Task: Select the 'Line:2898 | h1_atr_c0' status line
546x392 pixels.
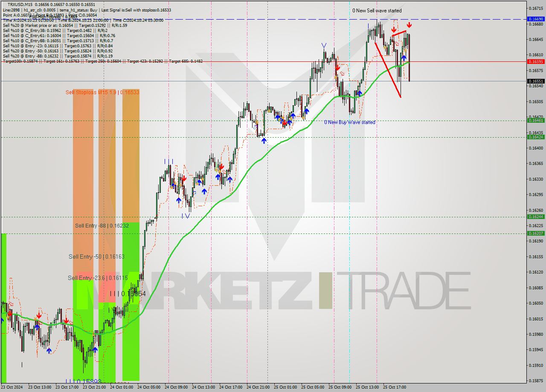Action: pyautogui.click(x=87, y=10)
